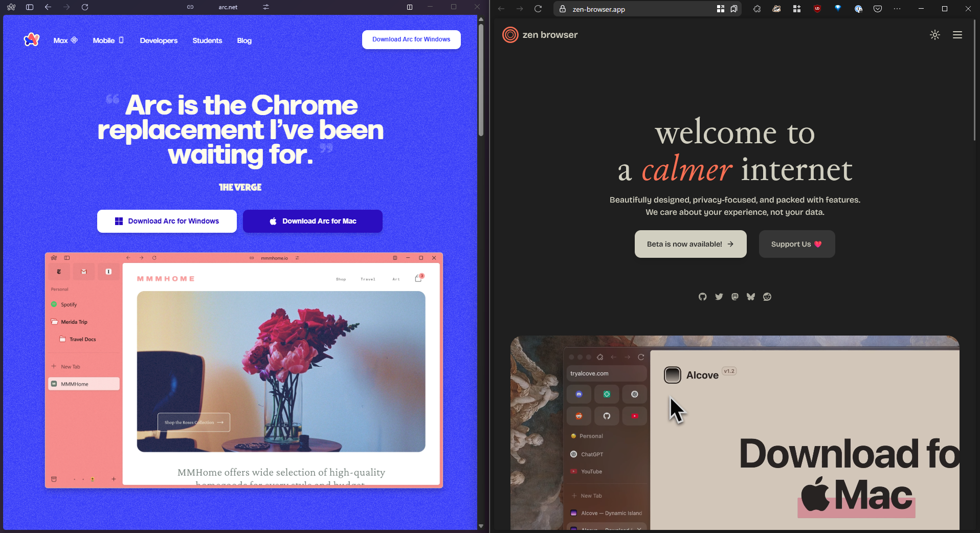Screen dimensions: 980x533
Task: Toggle the Arc sidebar panel icon
Action: pos(30,7)
